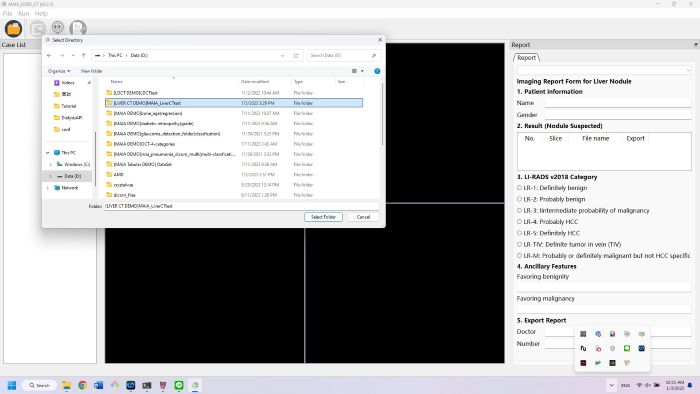Click the magnifier icon in Search Data box
The height and width of the screenshot is (394, 700).
pos(374,55)
